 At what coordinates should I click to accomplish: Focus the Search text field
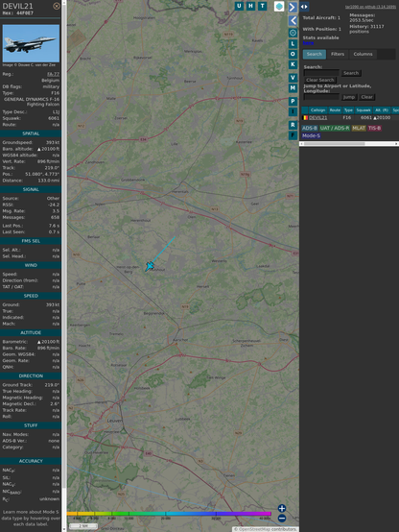(321, 73)
